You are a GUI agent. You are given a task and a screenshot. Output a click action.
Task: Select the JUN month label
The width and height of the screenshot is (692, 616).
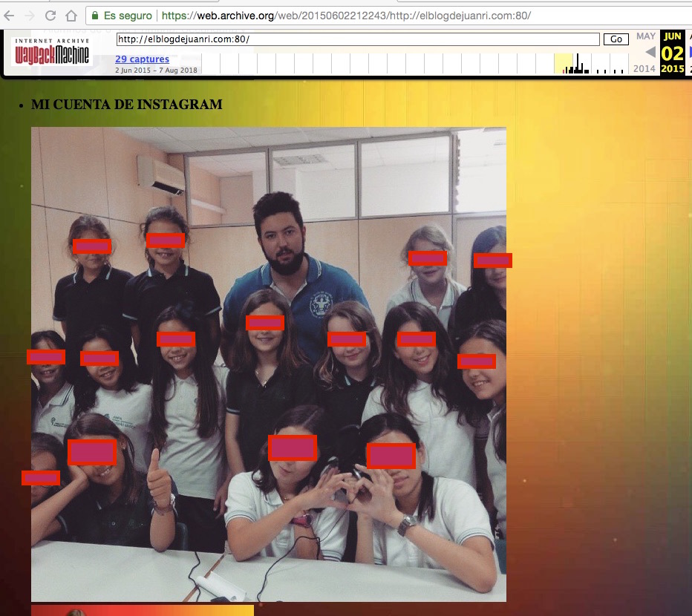(x=672, y=36)
